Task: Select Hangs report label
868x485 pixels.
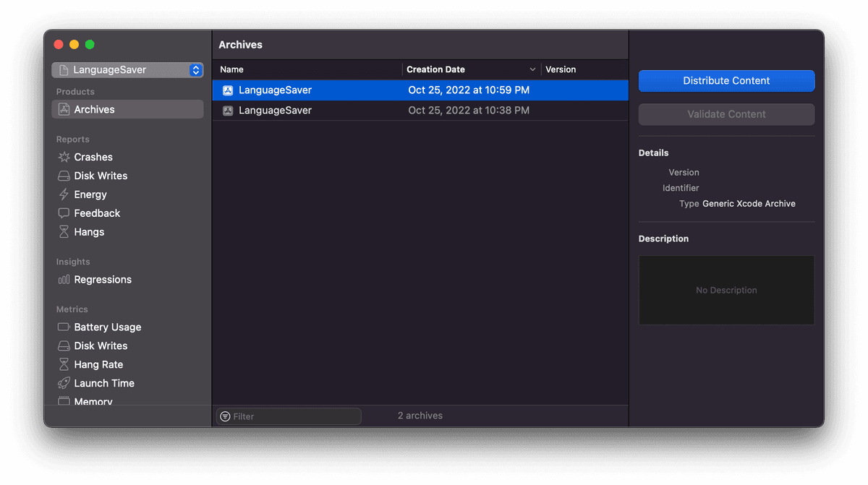Action: click(x=89, y=232)
